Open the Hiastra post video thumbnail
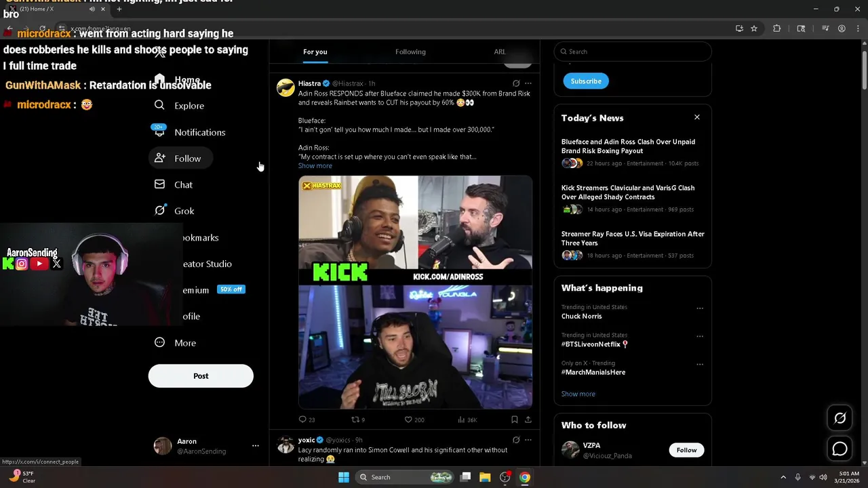 (415, 292)
